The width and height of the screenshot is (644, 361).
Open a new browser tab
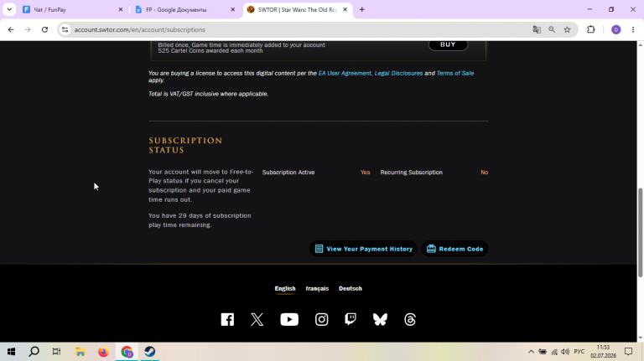[362, 9]
